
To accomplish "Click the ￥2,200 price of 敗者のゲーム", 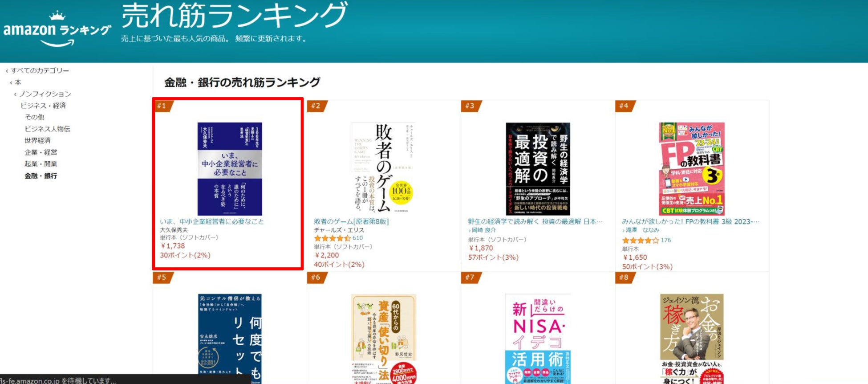I will (x=326, y=255).
